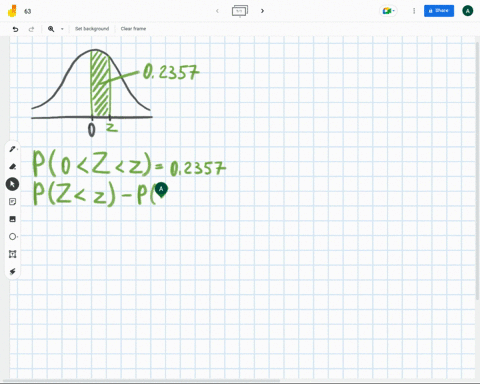Screen dimensions: 480x384
Task: Open the Jamboard home logo
Action: coord(12,11)
